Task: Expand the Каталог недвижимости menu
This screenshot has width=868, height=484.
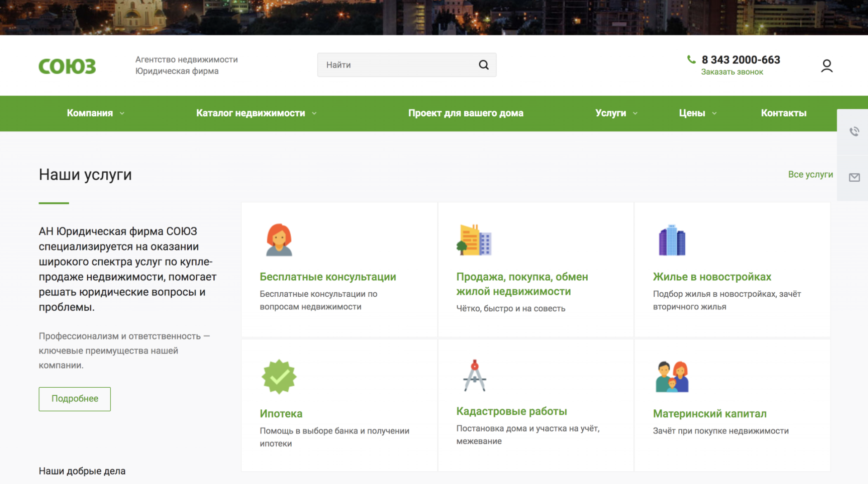Action: [256, 113]
